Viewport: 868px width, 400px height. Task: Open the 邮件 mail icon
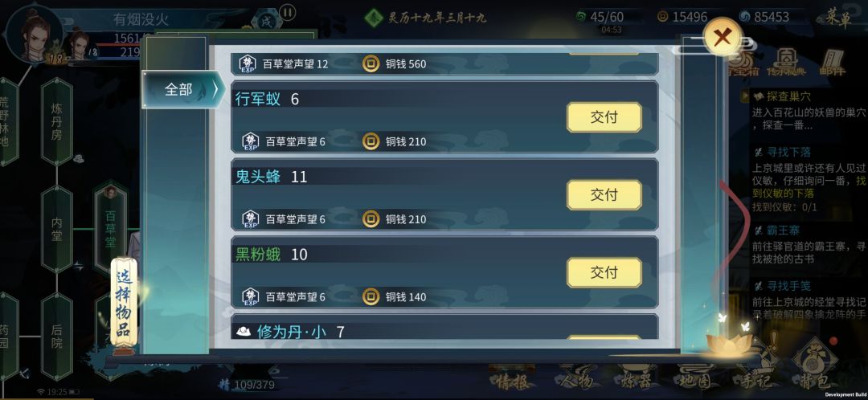832,63
